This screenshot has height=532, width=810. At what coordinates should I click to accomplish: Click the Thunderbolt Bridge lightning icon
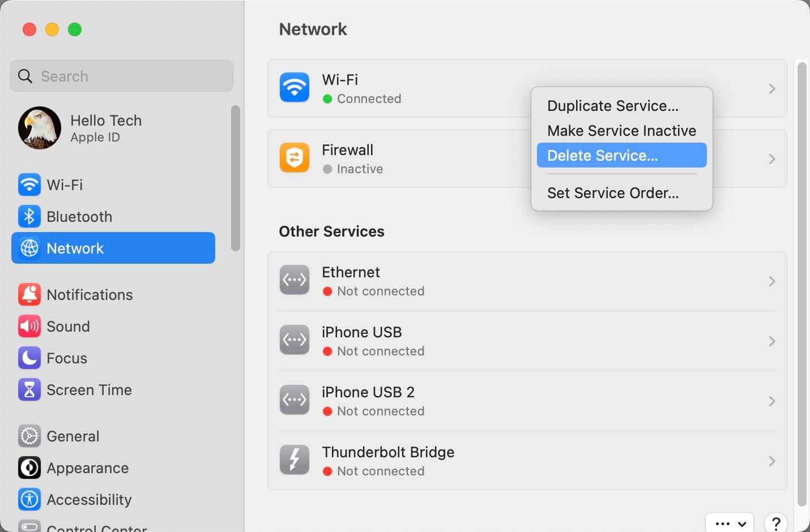[x=294, y=460]
